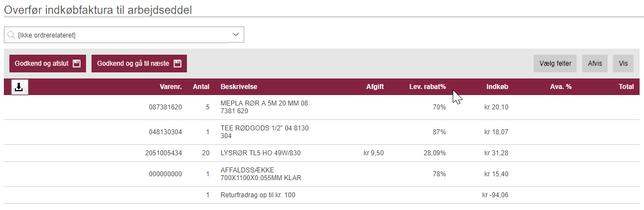This screenshot has height=210, width=644.
Task: Select the MEPLA RØR A 5M row
Action: coord(321,107)
